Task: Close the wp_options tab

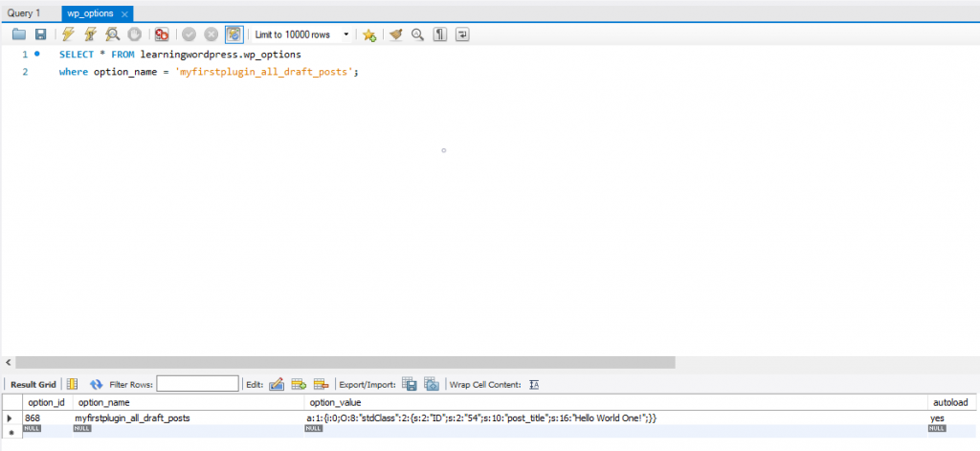Action: point(124,14)
